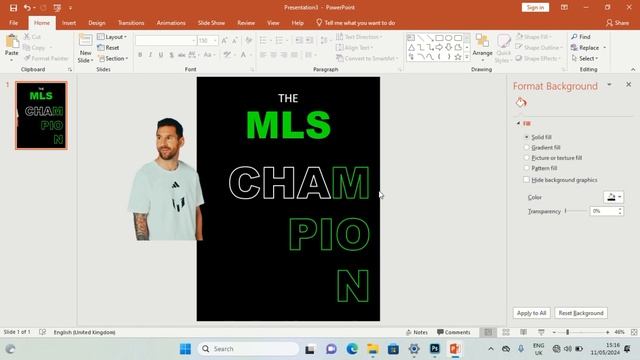Collapse the Fill section
Screen dimensions: 640x360
[518, 123]
